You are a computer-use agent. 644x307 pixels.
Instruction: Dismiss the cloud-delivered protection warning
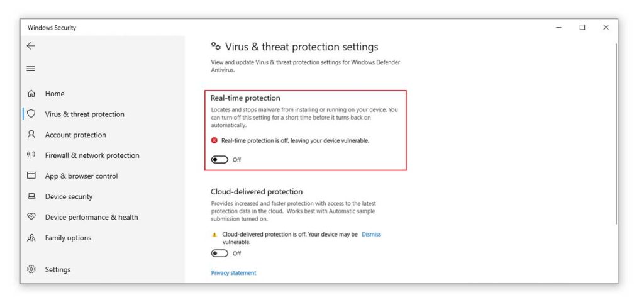pos(371,234)
